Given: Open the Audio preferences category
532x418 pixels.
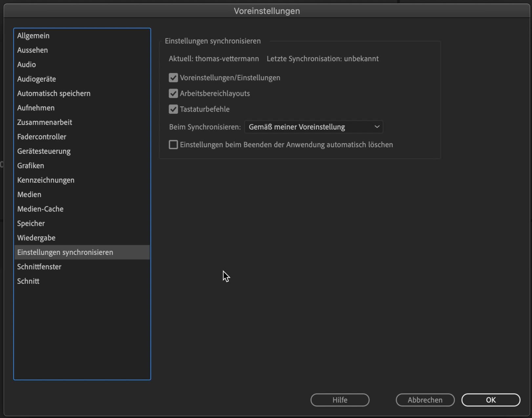Looking at the screenshot, I should [x=27, y=65].
